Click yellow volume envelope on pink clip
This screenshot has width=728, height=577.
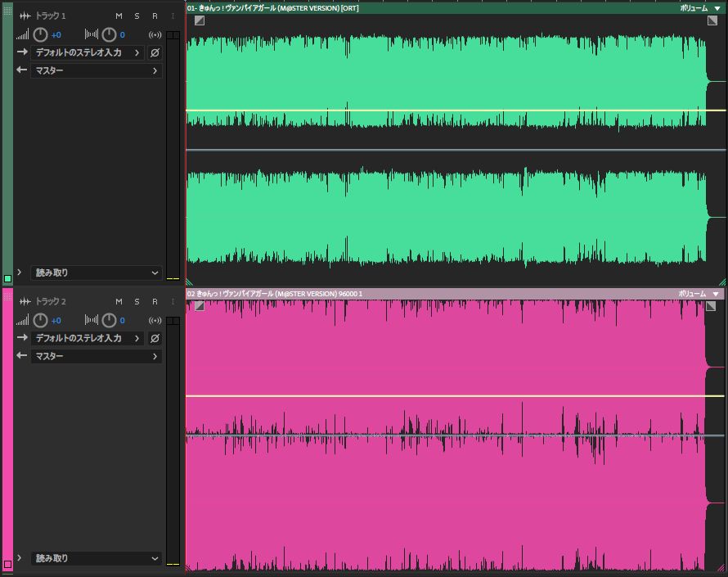[x=456, y=396]
